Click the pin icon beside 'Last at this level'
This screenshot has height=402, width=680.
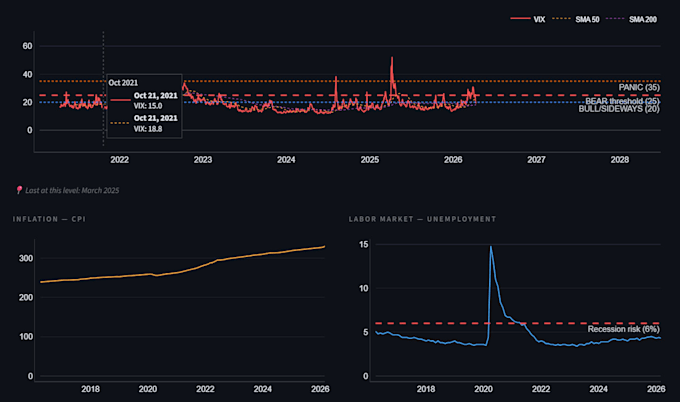pyautogui.click(x=19, y=190)
